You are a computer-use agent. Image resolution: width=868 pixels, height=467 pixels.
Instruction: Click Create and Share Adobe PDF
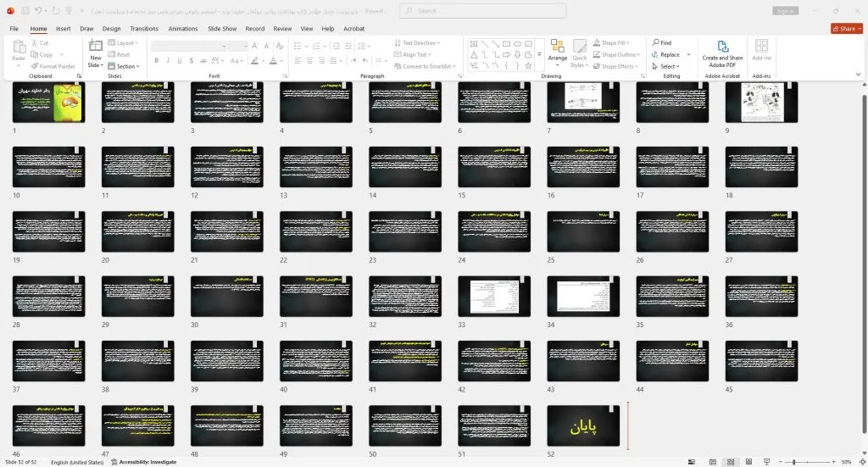click(x=722, y=53)
